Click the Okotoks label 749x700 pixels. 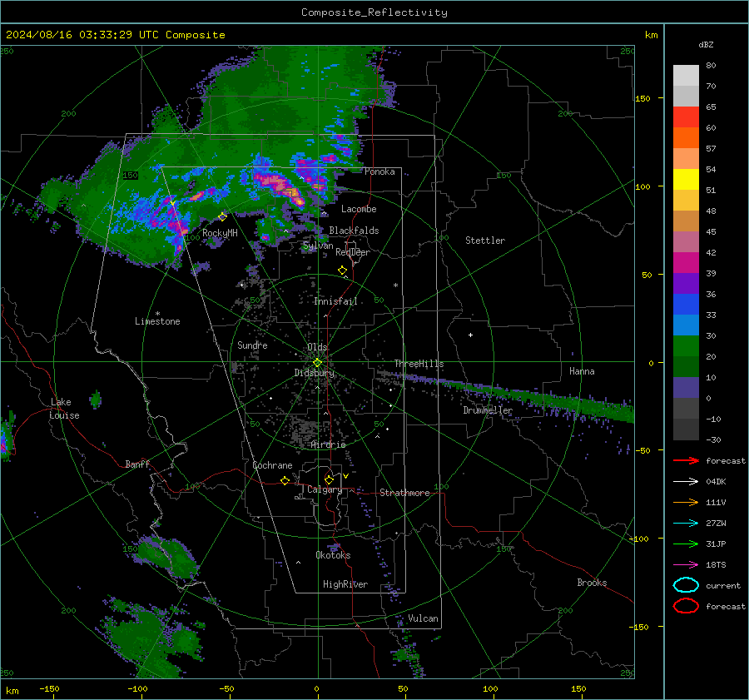(333, 555)
